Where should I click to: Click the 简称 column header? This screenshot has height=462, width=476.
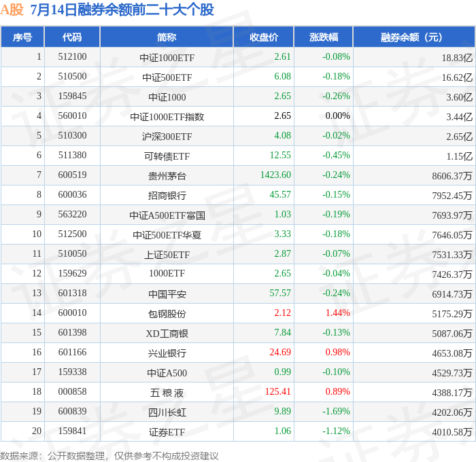point(167,37)
